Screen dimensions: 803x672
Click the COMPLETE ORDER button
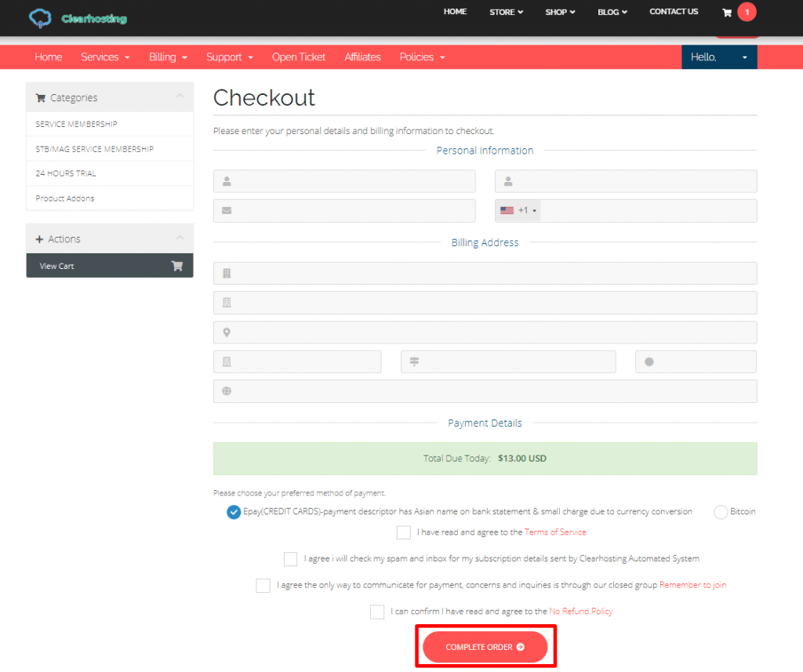point(485,647)
